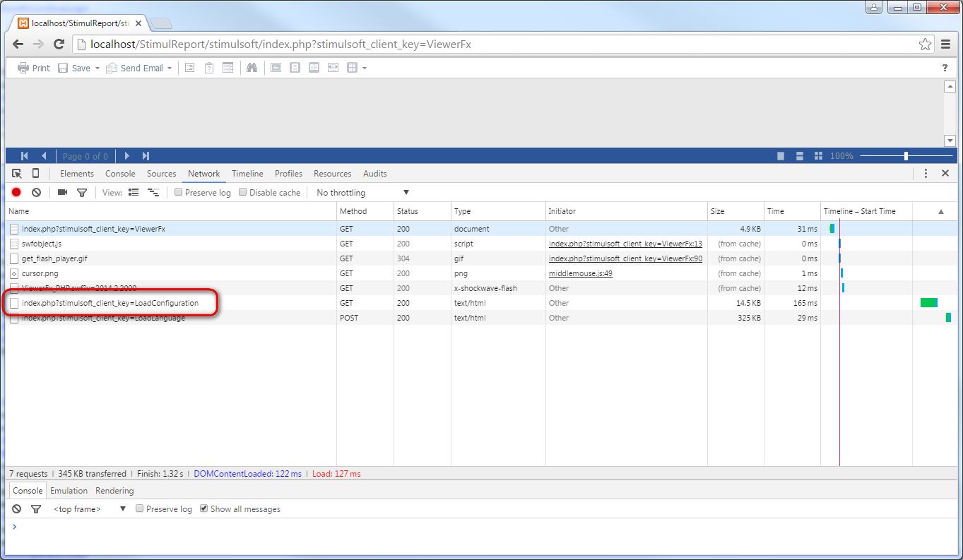This screenshot has height=560, width=963.
Task: Expand the multiple pages view dropdown arrow
Action: click(365, 68)
